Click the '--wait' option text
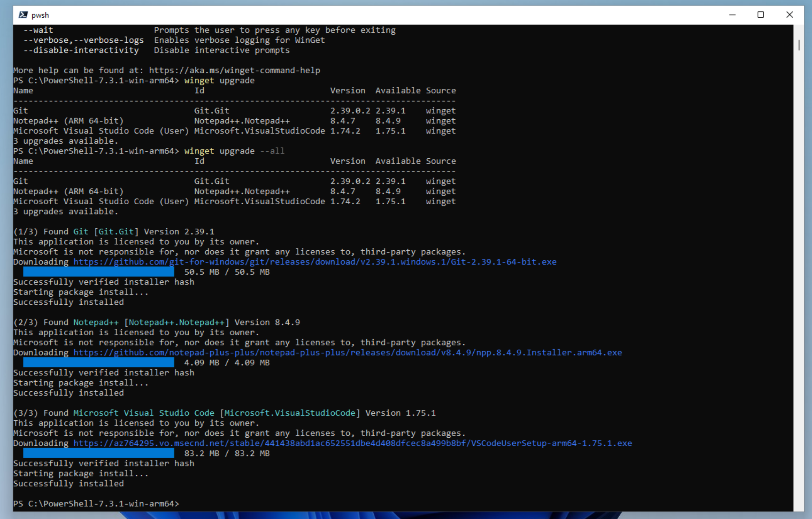 point(38,30)
